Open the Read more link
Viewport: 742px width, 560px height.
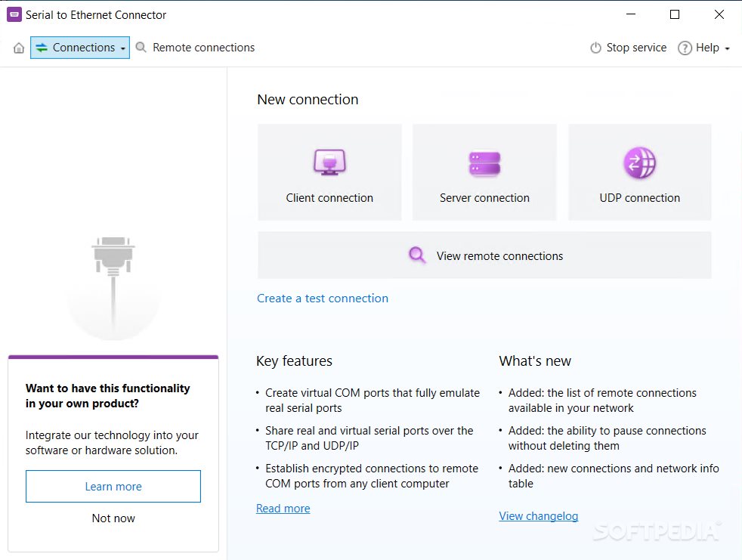pos(283,509)
